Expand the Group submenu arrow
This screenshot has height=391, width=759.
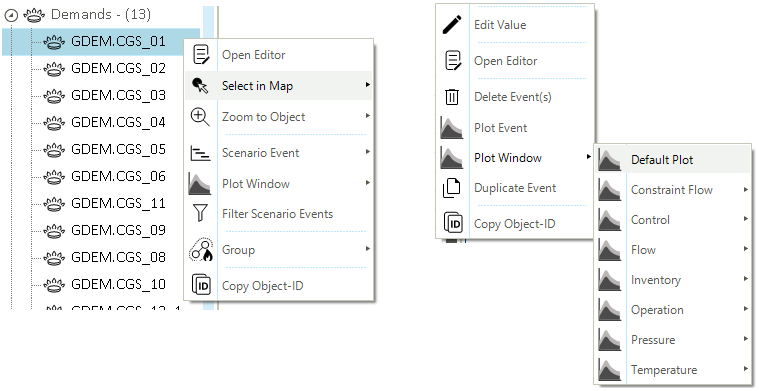[368, 248]
